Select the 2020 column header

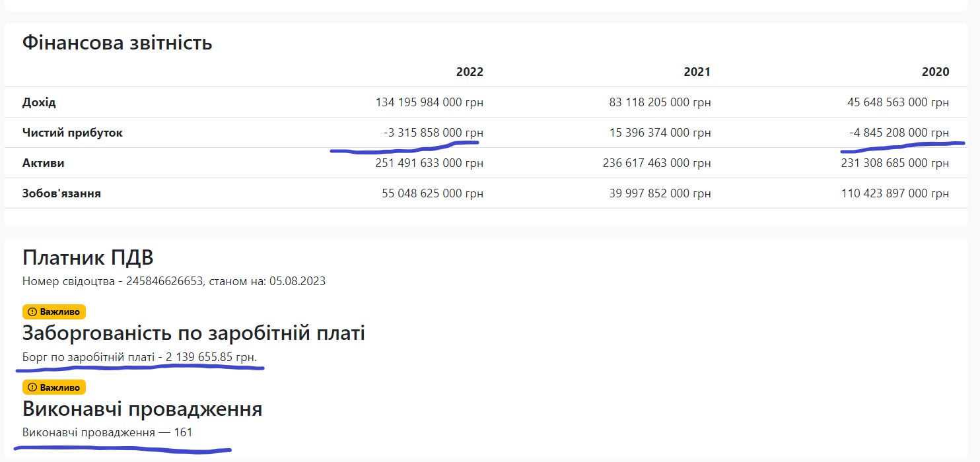pos(935,72)
